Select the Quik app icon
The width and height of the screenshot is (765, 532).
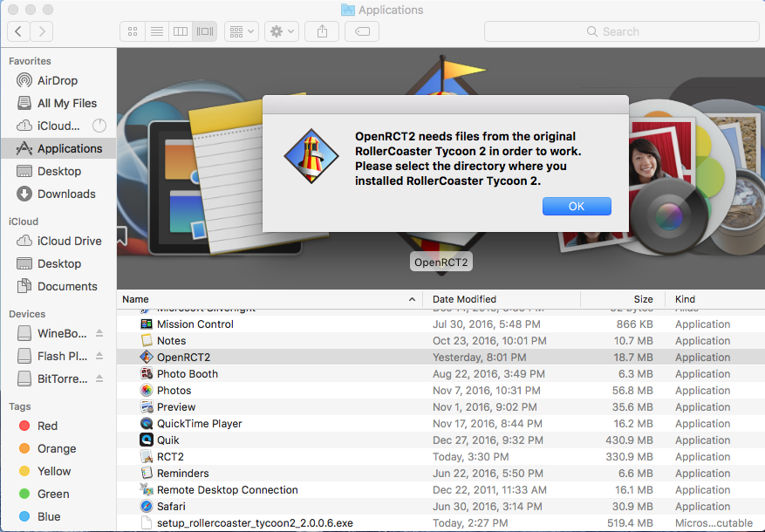coord(147,440)
